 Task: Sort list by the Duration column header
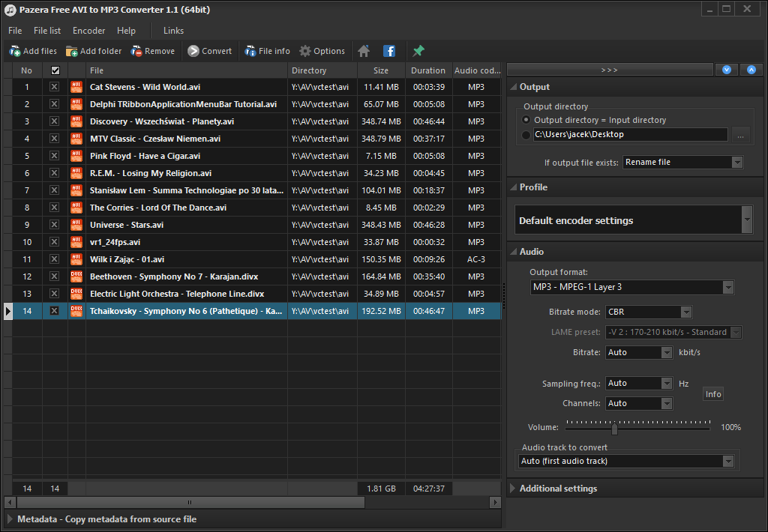(x=428, y=70)
